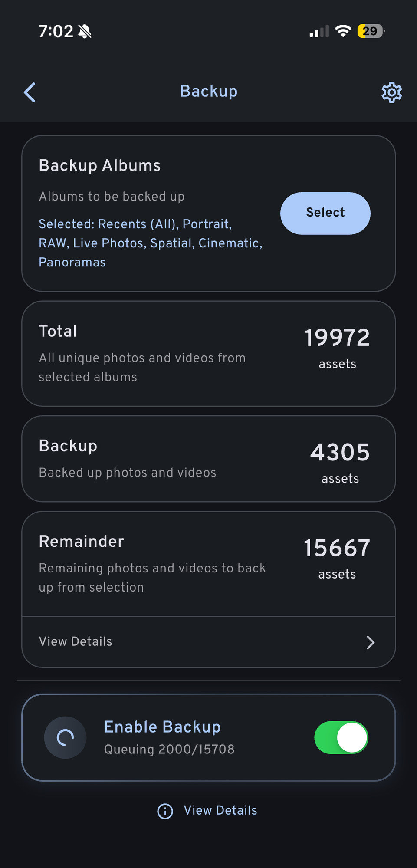The width and height of the screenshot is (417, 868).
Task: Tap the silent mode bell icon
Action: 85,31
